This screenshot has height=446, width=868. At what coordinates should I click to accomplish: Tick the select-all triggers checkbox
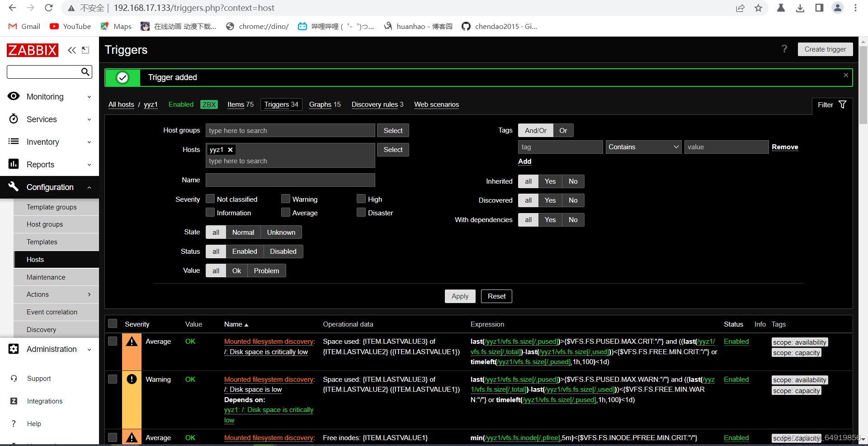point(113,323)
